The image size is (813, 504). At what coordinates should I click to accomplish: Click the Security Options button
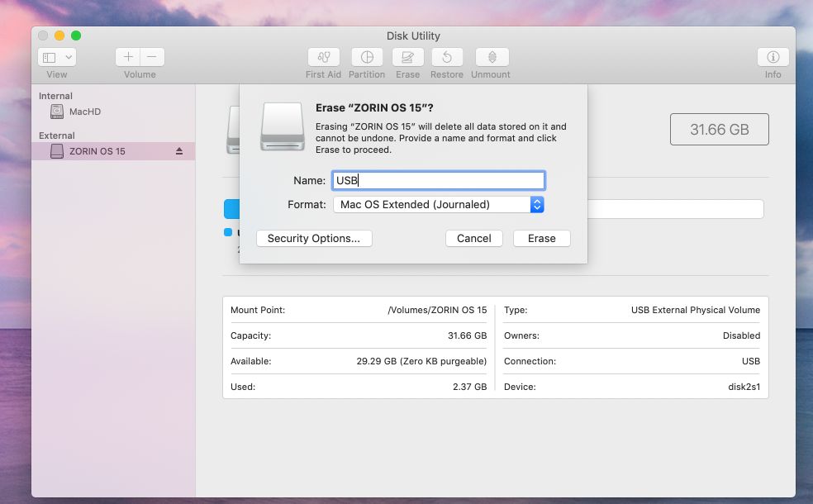pos(314,238)
